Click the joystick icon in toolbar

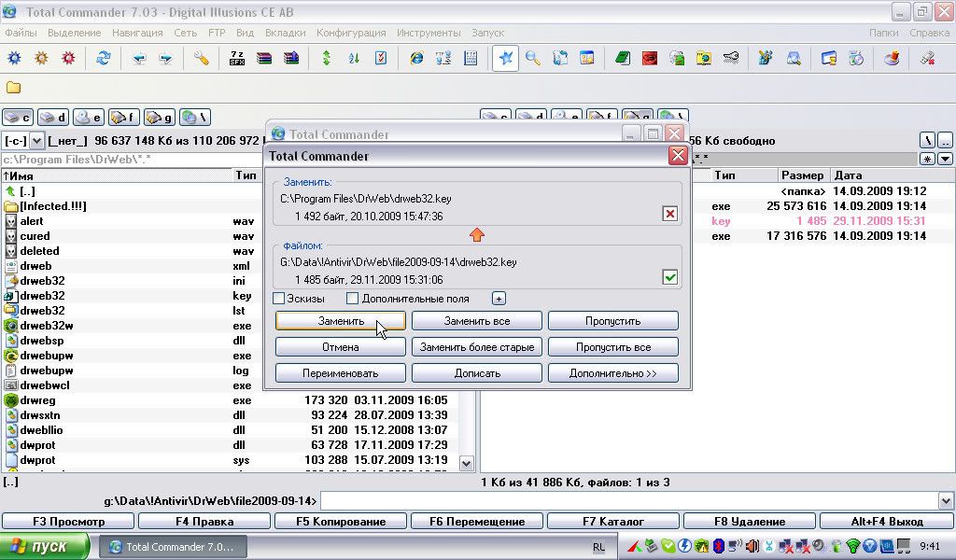[892, 59]
